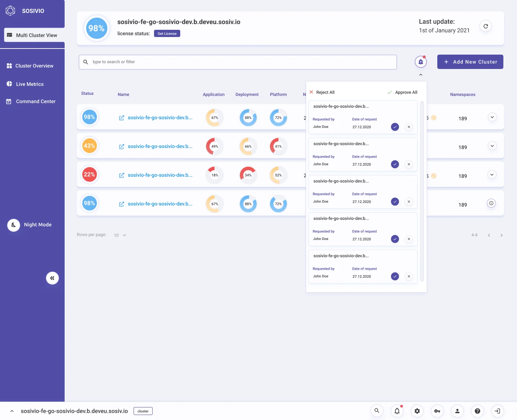The height and width of the screenshot is (420, 517).
Task: Reject the fifth request in the popup
Action: [x=409, y=276]
